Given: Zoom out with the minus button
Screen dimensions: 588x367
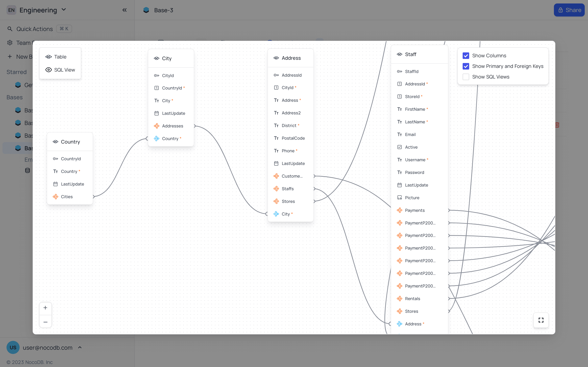Looking at the screenshot, I should 46,322.
